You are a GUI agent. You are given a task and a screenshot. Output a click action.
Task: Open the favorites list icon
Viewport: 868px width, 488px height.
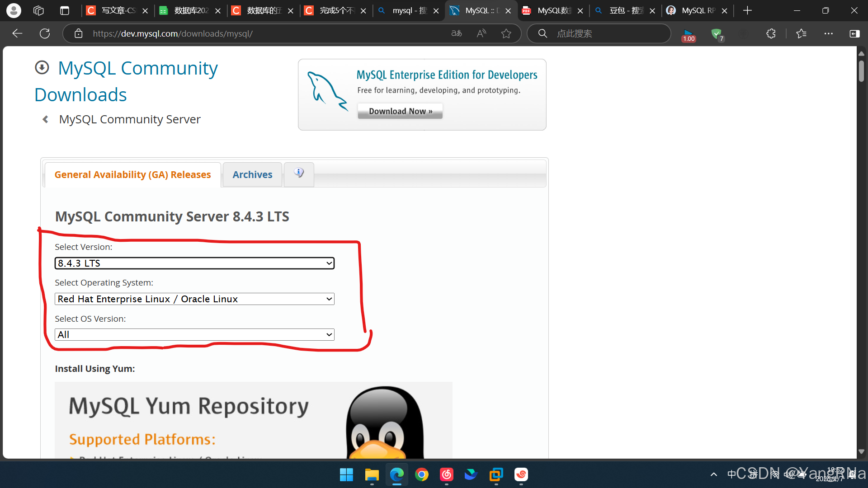(801, 33)
